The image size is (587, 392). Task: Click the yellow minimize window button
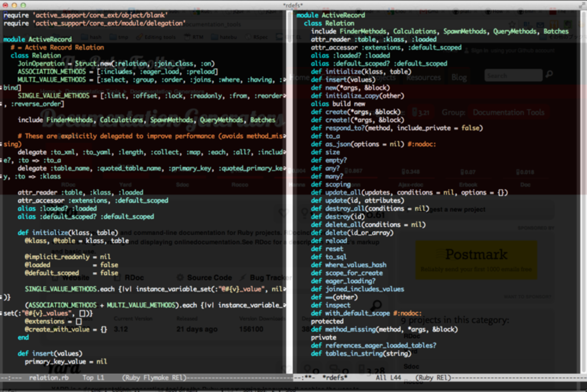[x=14, y=5]
